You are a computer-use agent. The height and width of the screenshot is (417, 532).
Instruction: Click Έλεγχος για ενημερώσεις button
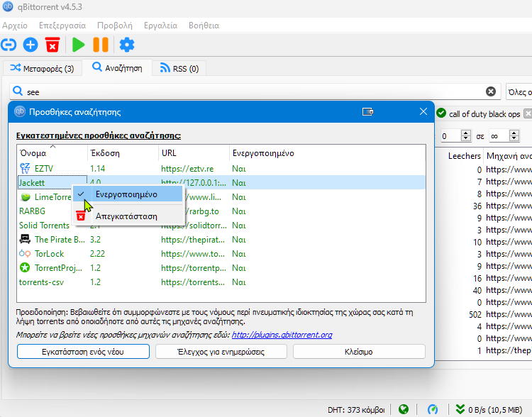(x=221, y=352)
